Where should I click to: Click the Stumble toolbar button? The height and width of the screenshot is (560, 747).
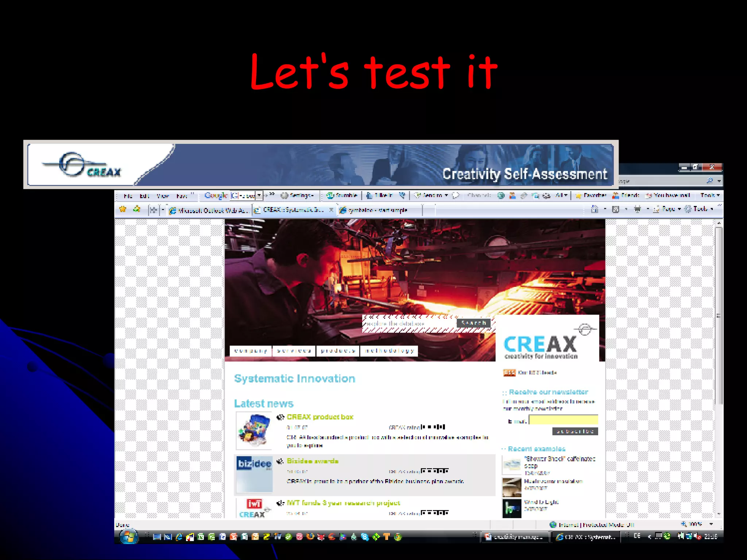tap(341, 195)
